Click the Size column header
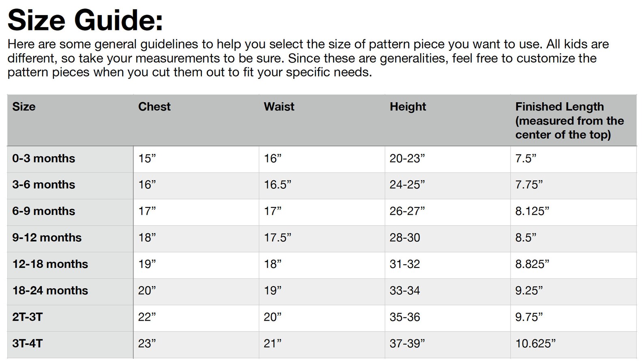Image resolution: width=644 pixels, height=364 pixels. click(x=24, y=107)
